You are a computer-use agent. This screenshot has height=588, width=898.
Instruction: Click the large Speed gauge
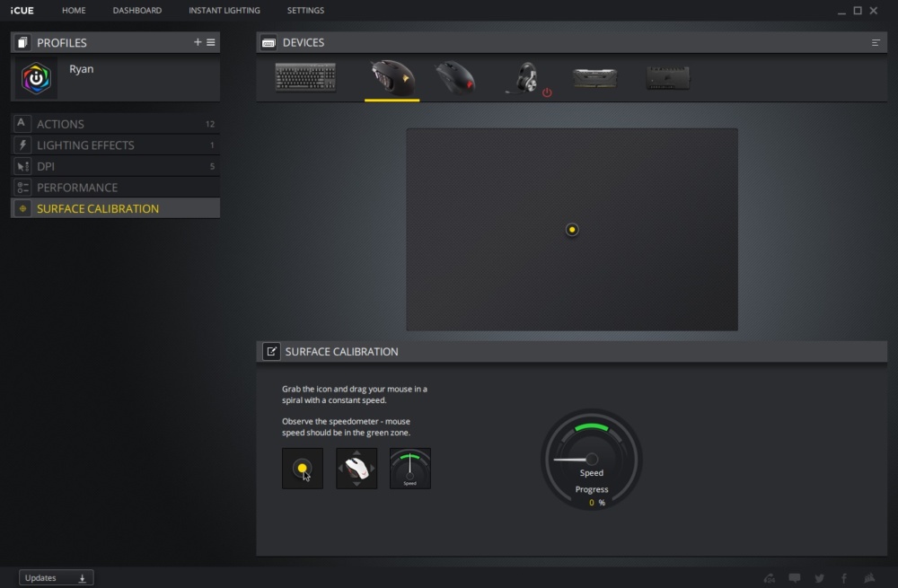[592, 459]
